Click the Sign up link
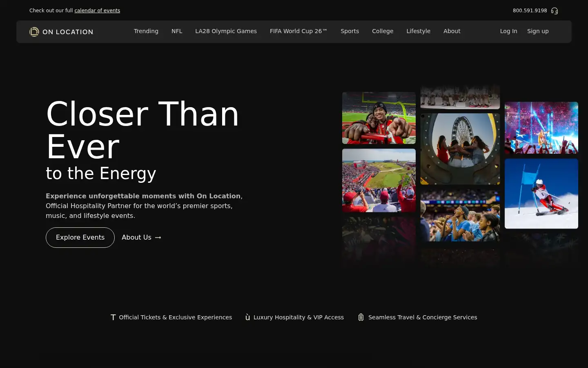The image size is (588, 368). [x=538, y=31]
